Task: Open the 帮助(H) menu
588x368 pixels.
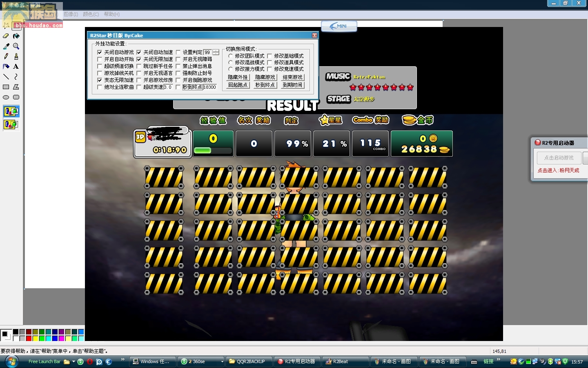Action: pos(112,14)
